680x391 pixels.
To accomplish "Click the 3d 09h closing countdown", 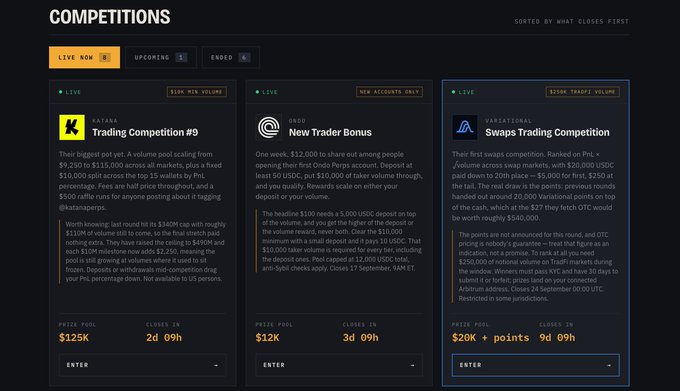I will (x=360, y=337).
